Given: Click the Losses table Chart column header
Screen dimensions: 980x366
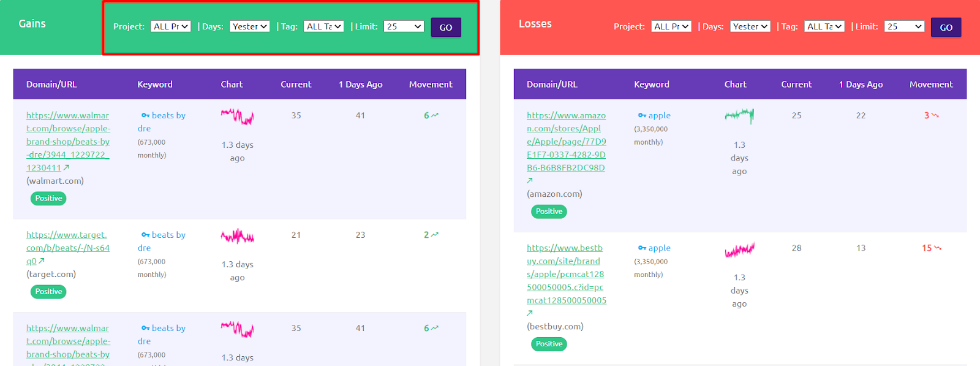Looking at the screenshot, I should pos(736,84).
